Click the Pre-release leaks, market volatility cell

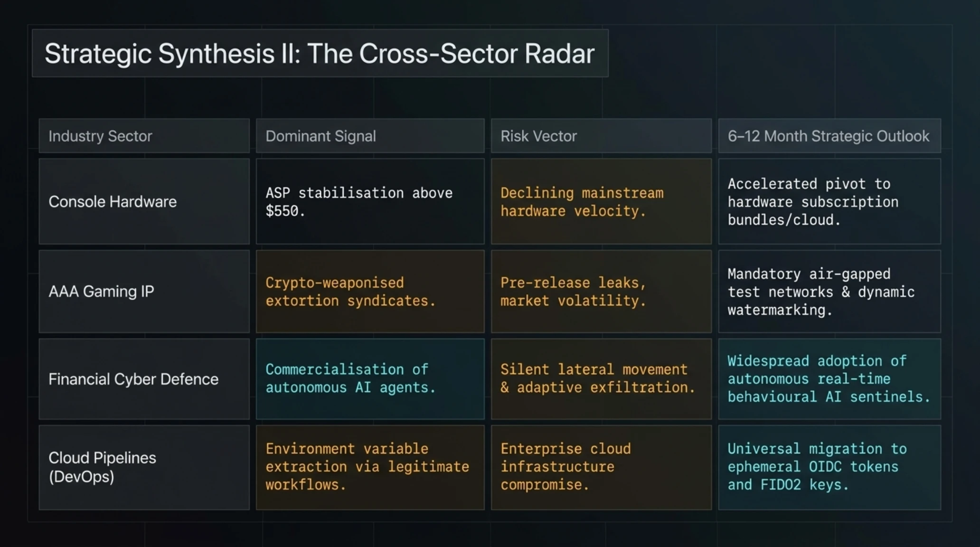coord(601,291)
